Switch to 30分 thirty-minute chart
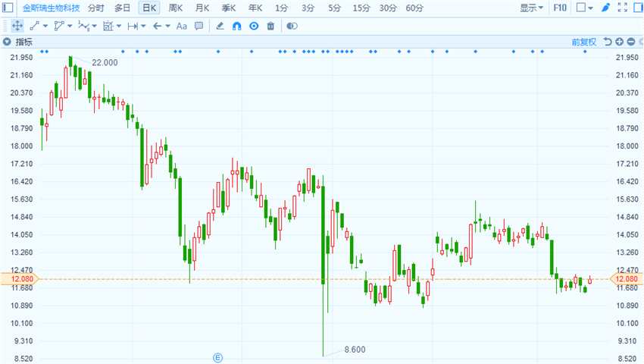The height and width of the screenshot is (364, 644). tap(388, 8)
